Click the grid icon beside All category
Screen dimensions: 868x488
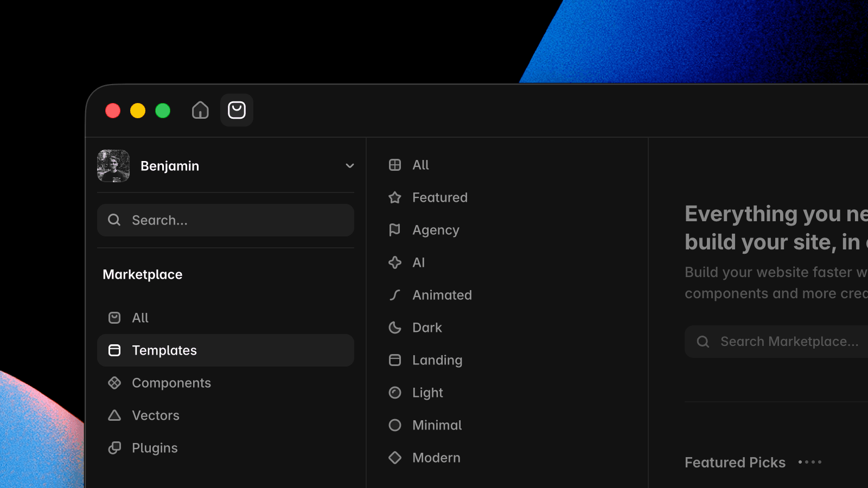coord(395,165)
